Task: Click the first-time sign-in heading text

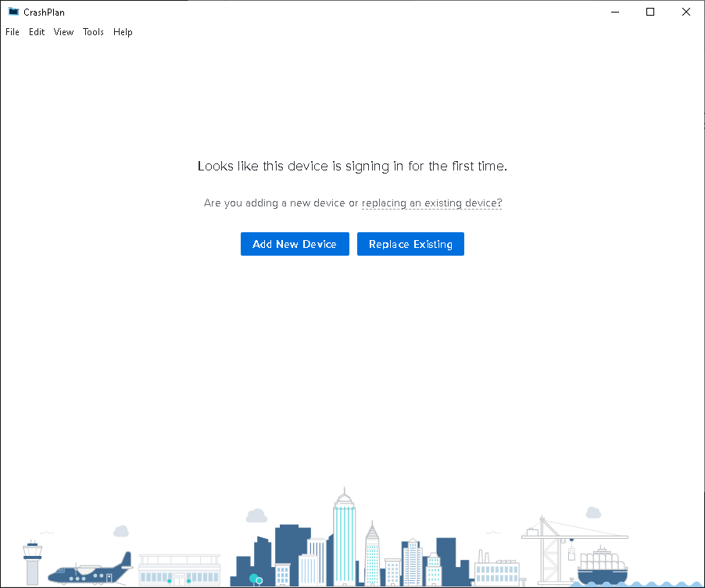Action: [x=352, y=166]
